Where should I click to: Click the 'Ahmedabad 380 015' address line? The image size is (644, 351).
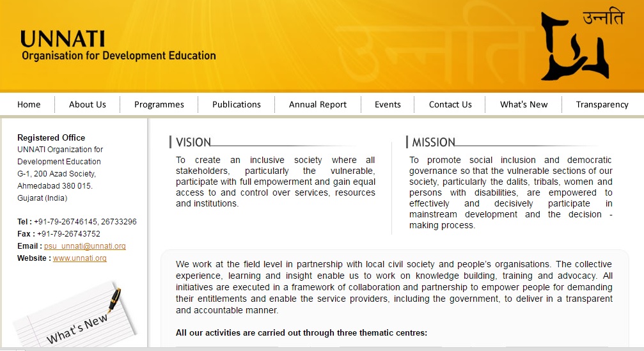pos(55,185)
